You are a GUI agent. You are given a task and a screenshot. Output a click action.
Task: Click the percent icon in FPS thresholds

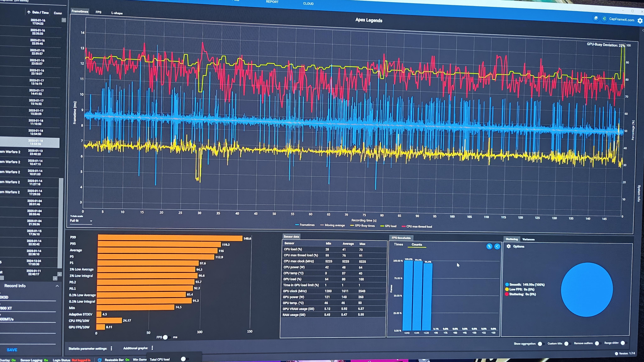click(489, 246)
